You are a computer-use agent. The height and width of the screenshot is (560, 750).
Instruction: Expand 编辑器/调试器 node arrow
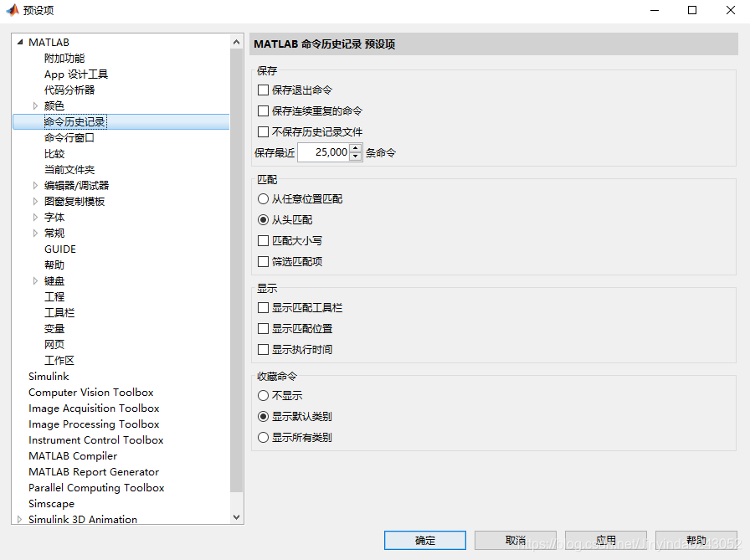[35, 186]
